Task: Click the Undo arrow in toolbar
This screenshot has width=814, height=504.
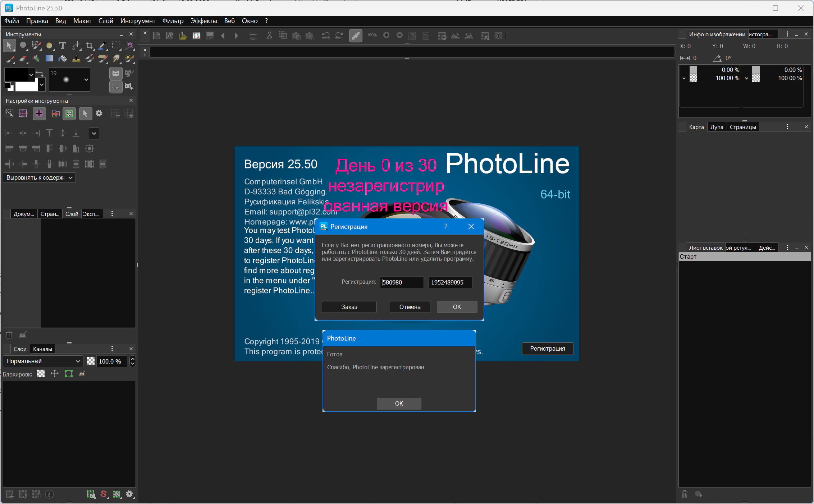Action: [x=326, y=36]
